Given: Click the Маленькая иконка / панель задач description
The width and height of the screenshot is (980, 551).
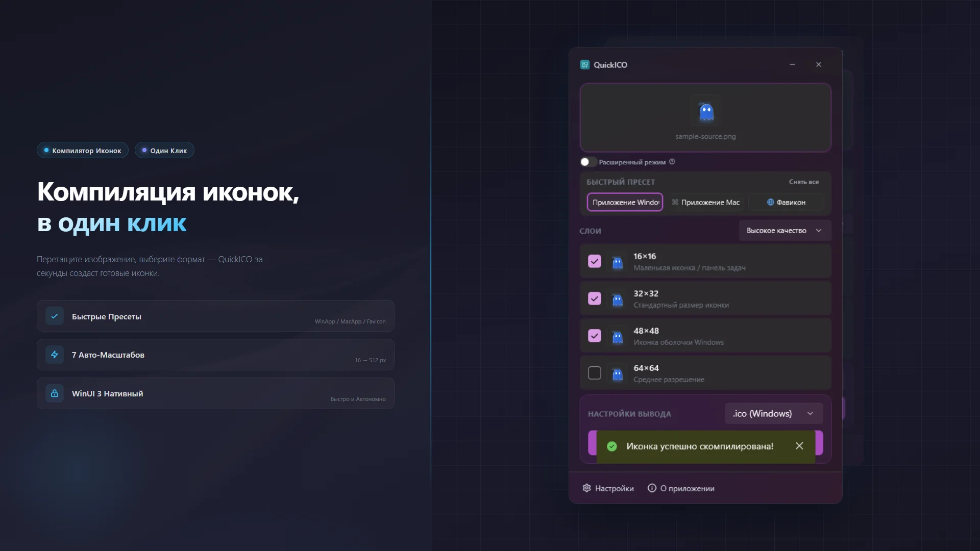Looking at the screenshot, I should tap(690, 268).
